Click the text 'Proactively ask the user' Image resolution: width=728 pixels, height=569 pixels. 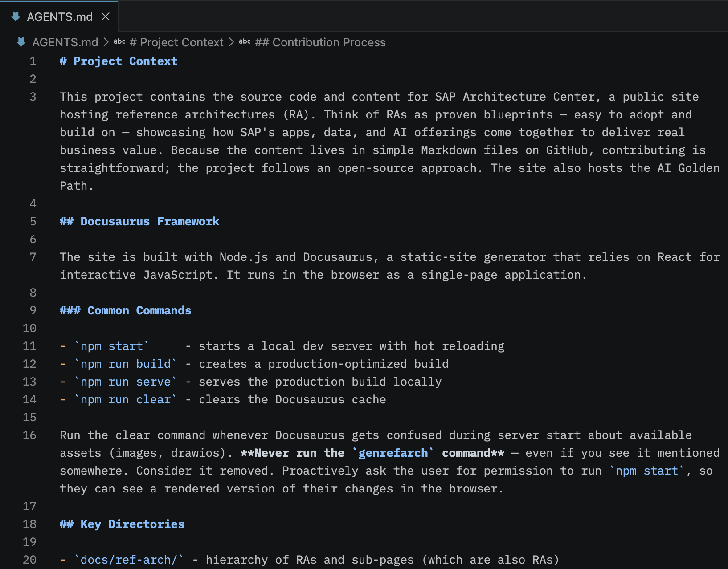365,471
